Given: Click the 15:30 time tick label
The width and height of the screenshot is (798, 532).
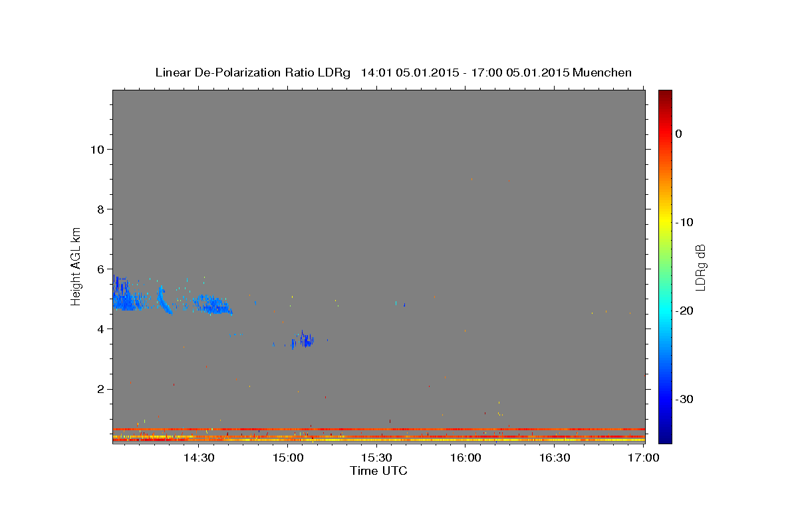Looking at the screenshot, I should [376, 458].
